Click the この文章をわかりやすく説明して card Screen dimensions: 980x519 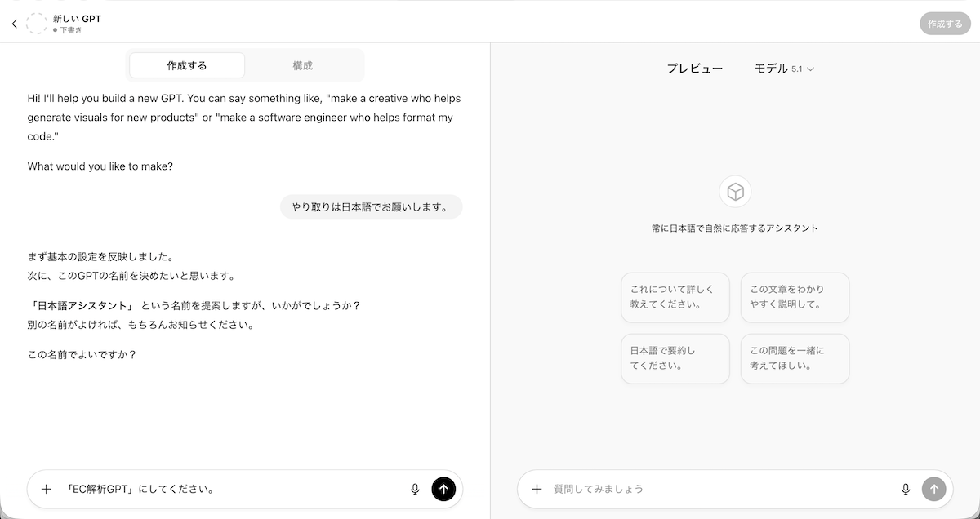tap(794, 297)
